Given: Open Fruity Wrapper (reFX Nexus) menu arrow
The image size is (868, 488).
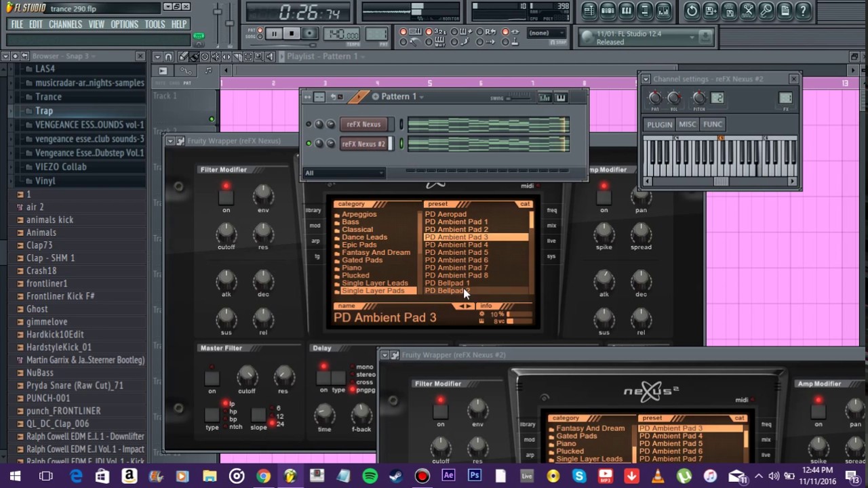Looking at the screenshot, I should (171, 141).
